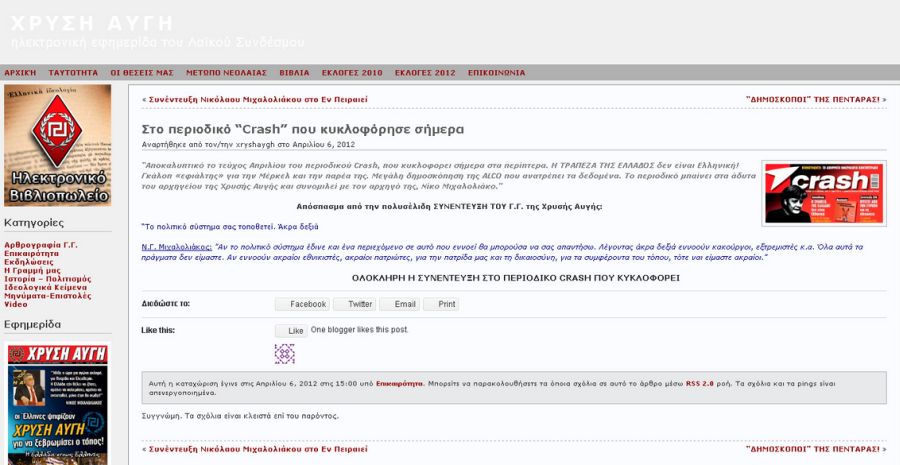Open the Ηλεκτρονικό Βιβλιοπωλείο banner image
The height and width of the screenshot is (465, 900).
(x=57, y=145)
